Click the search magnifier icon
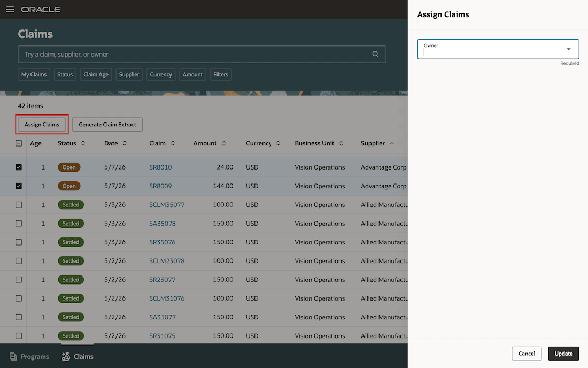 (375, 55)
